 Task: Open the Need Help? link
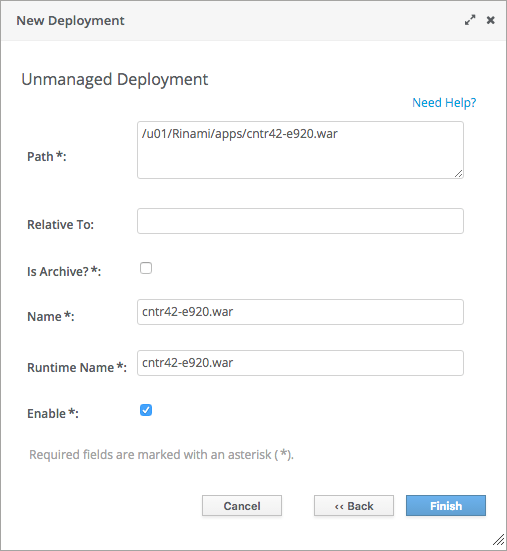[444, 103]
